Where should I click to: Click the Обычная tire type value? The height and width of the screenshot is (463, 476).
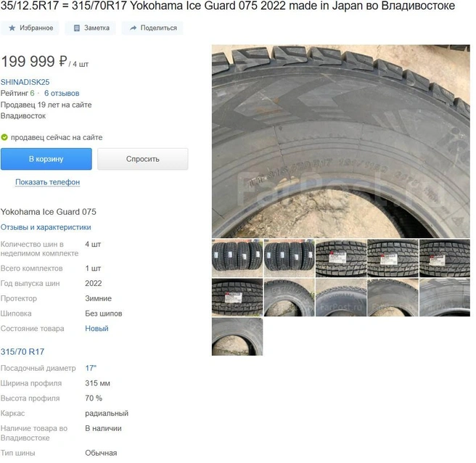click(101, 453)
